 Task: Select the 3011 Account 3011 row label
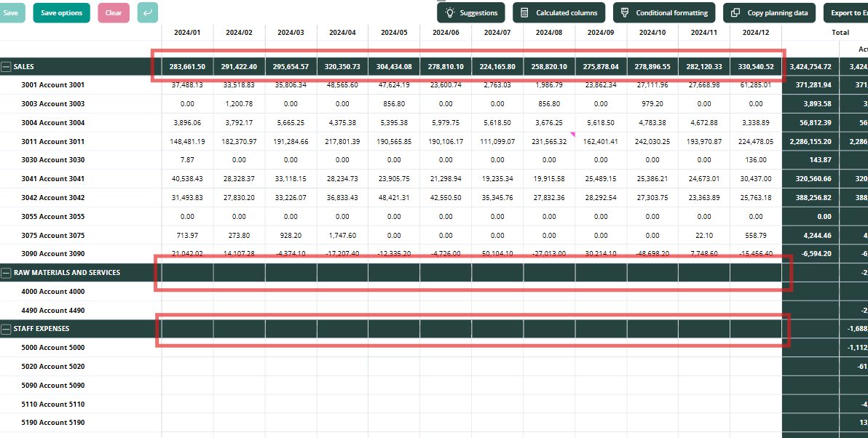[x=53, y=142]
